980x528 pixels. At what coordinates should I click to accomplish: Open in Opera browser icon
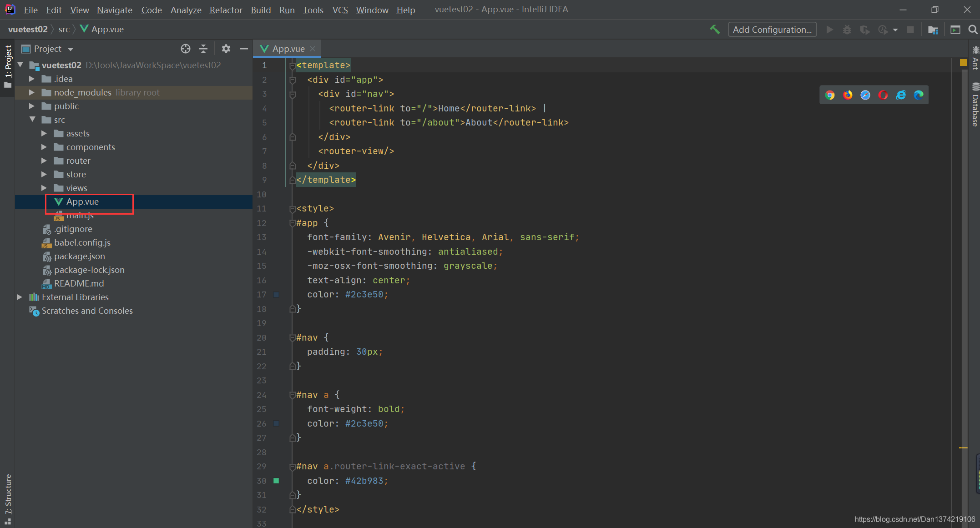coord(883,95)
